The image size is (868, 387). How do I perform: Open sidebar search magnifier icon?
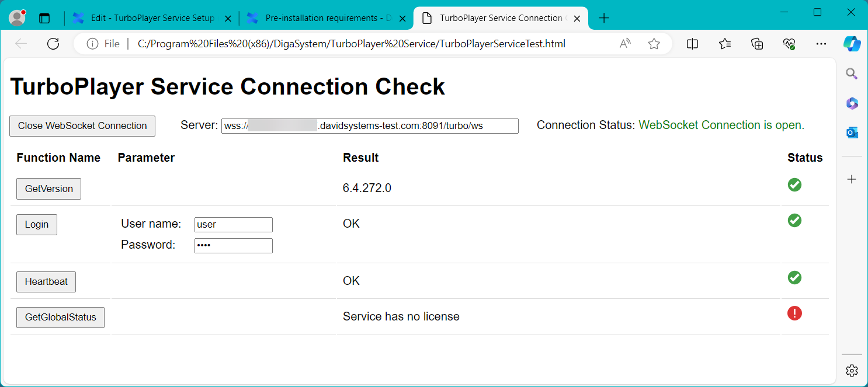[x=852, y=74]
